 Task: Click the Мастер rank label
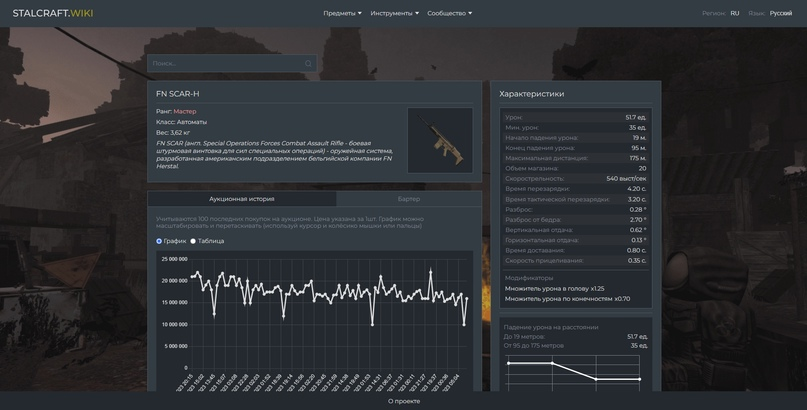pyautogui.click(x=185, y=111)
